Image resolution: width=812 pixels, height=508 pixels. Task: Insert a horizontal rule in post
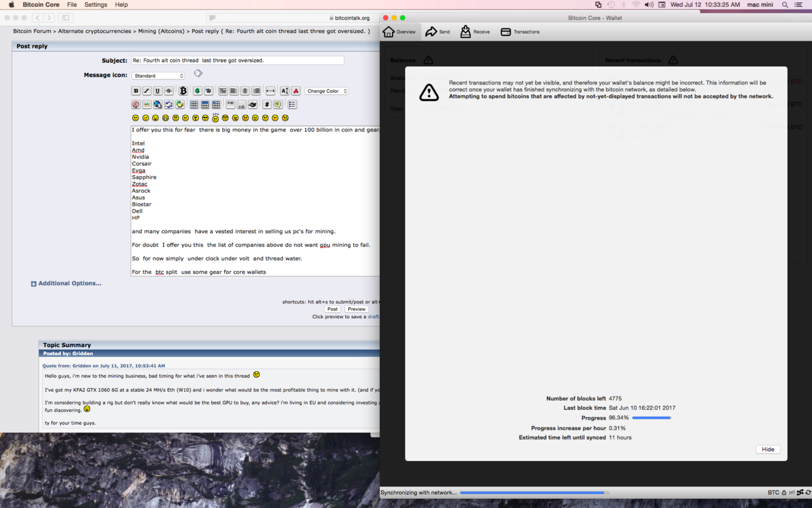pyautogui.click(x=270, y=91)
